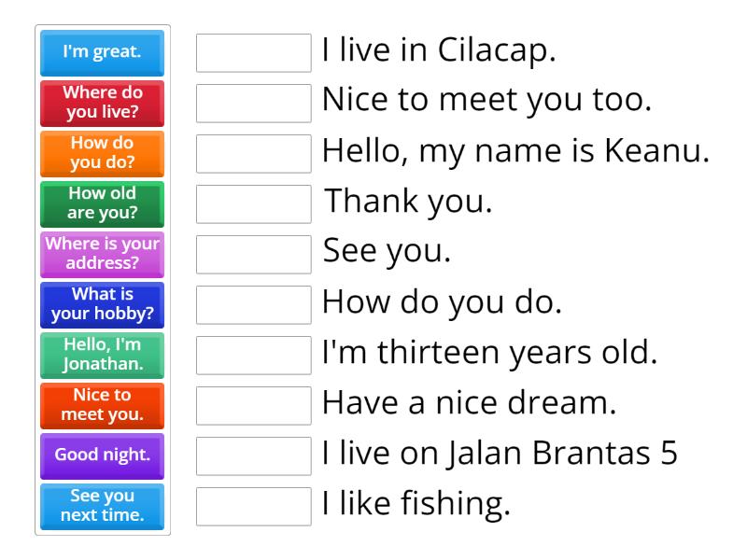
Task: Choose the "See you next time." tile
Action: [x=102, y=507]
